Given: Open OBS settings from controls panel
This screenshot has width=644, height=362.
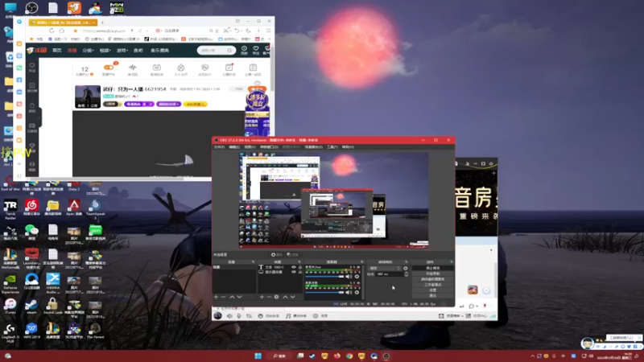Looking at the screenshot, I should point(432,290).
